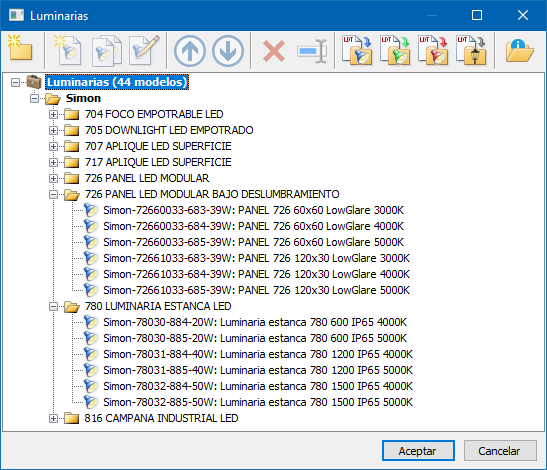Click the lamp icon of Simon-78032-885-50W
547x470 pixels.
[x=91, y=402]
